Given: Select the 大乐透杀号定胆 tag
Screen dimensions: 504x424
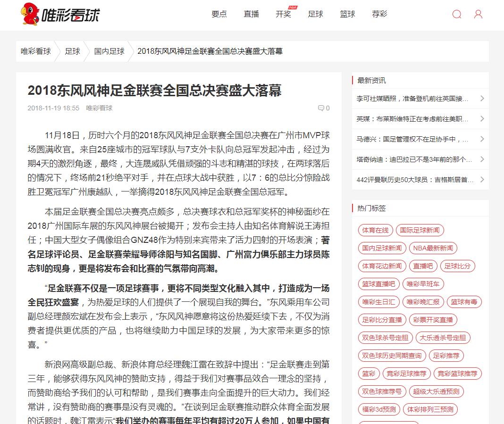Looking at the screenshot, I should (443, 338).
